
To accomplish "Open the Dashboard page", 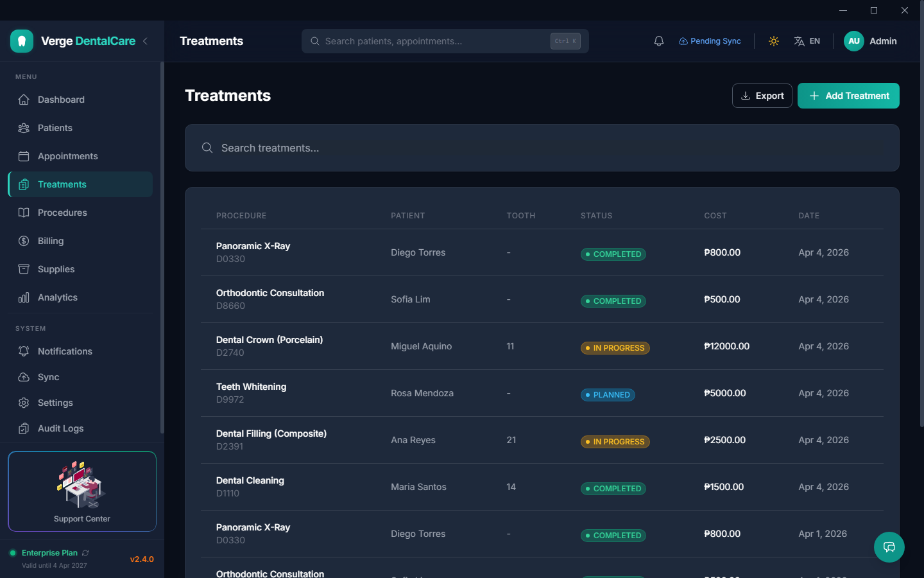I will [80, 100].
